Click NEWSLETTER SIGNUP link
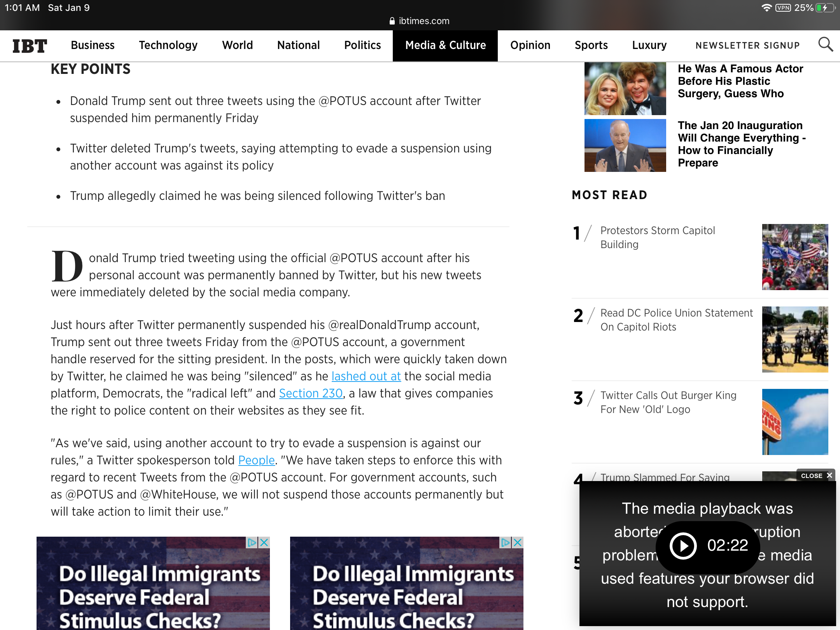 coord(747,45)
